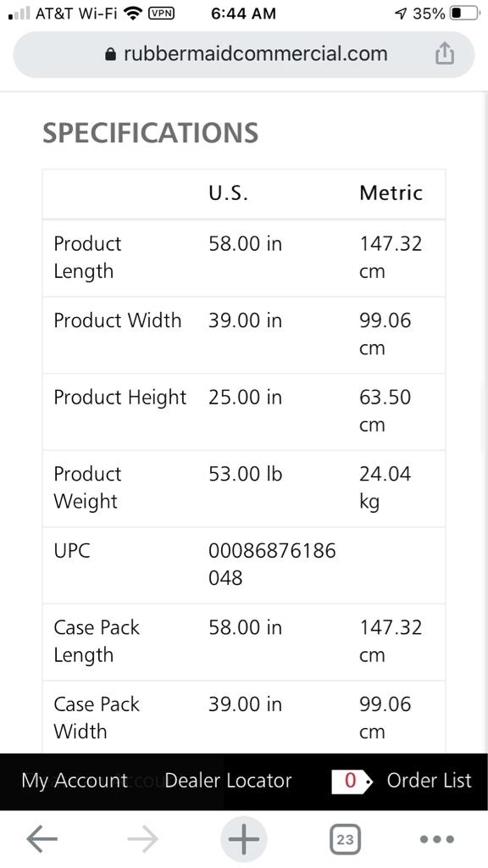Open the Dealer Locator link
The height and width of the screenshot is (868, 488).
228,781
